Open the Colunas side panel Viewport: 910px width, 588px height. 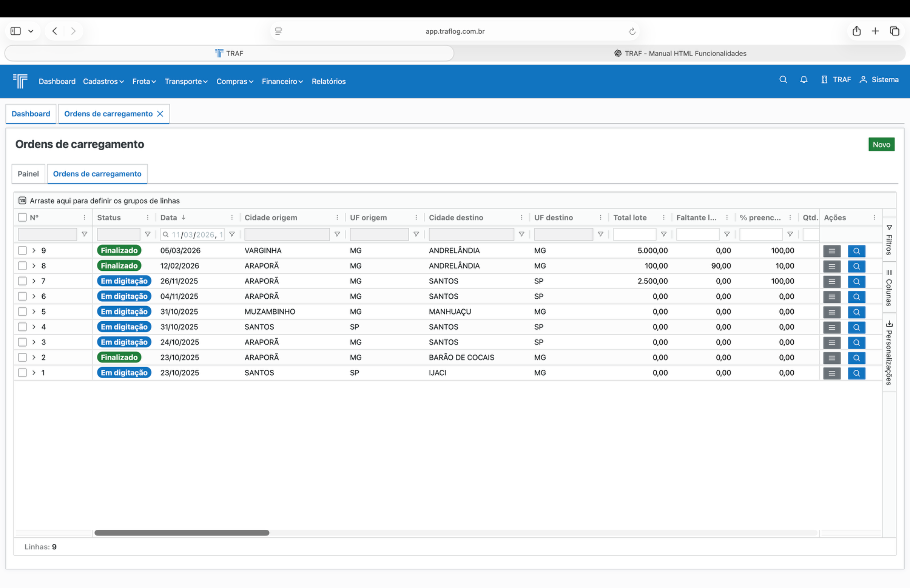coord(889,288)
